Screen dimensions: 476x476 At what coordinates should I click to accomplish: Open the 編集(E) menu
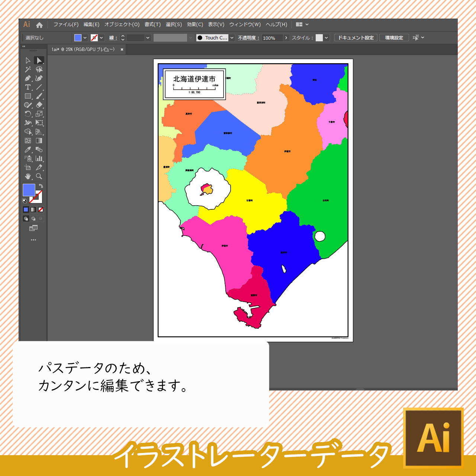click(91, 25)
